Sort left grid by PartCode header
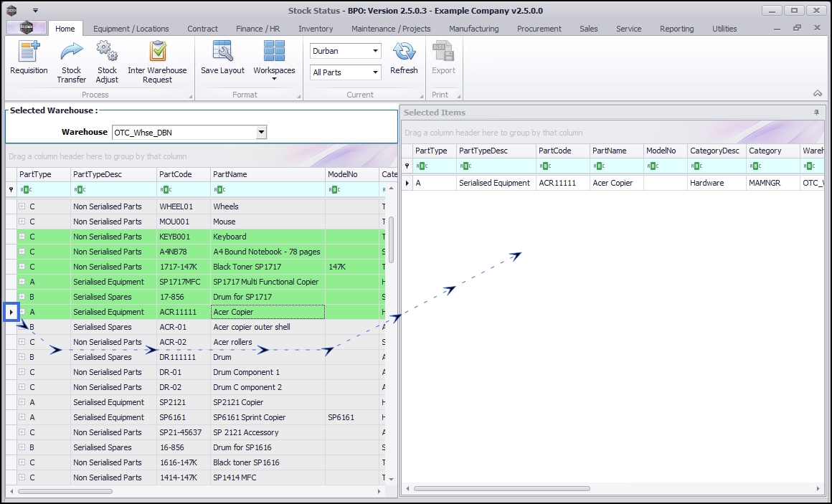This screenshot has width=832, height=504. point(183,174)
